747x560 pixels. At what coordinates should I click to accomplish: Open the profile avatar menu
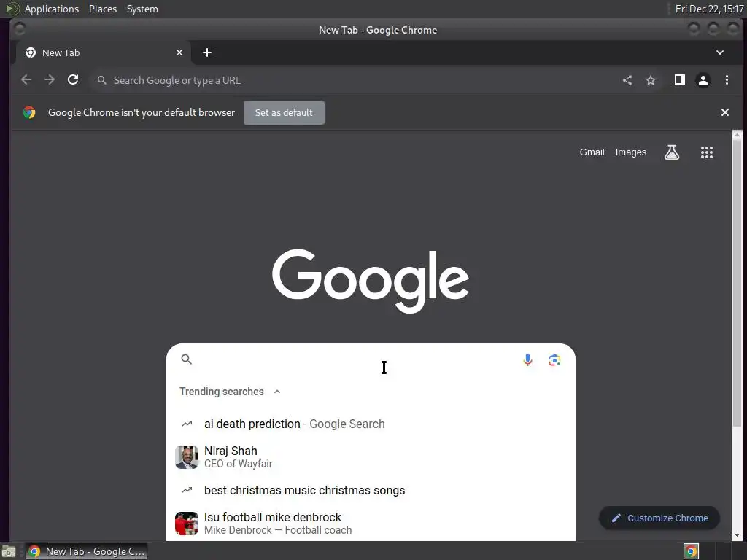click(703, 80)
